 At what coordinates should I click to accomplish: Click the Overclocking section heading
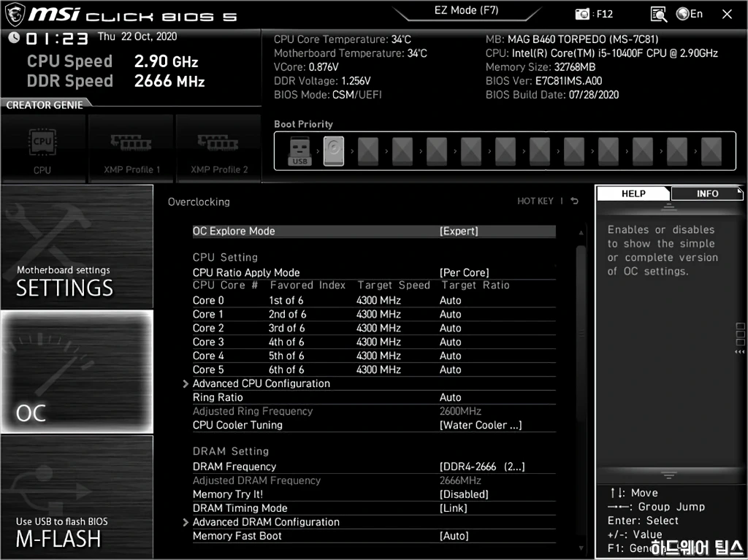199,202
